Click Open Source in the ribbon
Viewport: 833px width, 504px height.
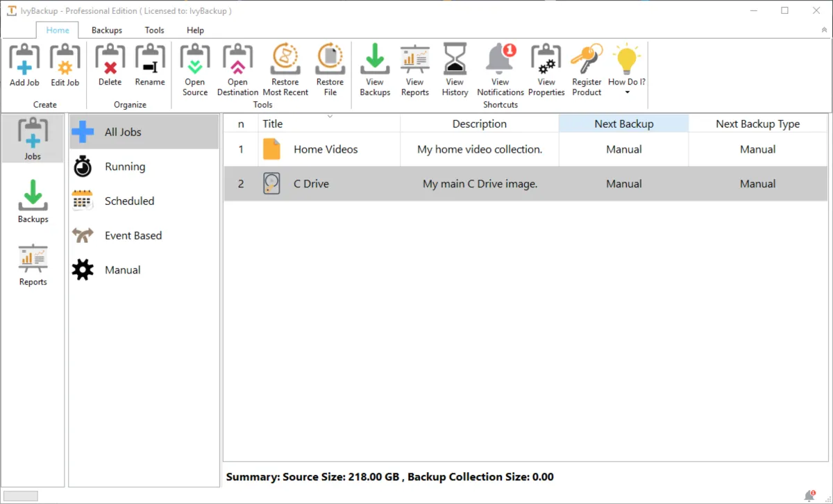(195, 70)
